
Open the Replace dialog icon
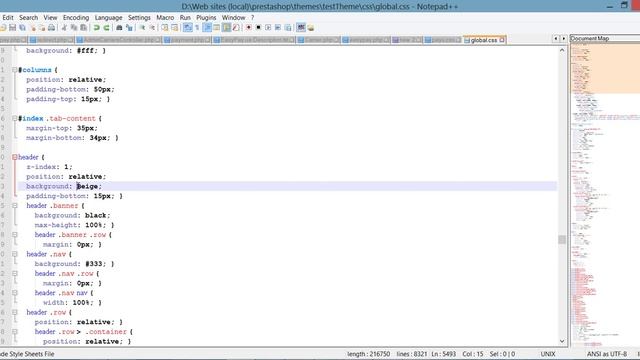129,27
